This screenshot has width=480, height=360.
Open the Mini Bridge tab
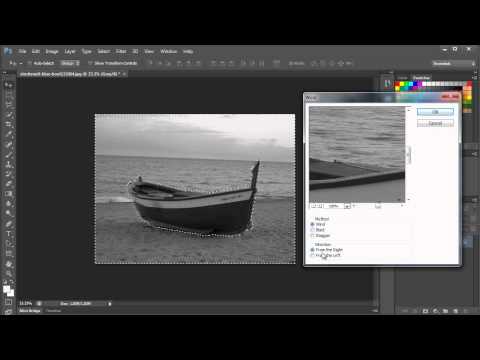(x=30, y=311)
